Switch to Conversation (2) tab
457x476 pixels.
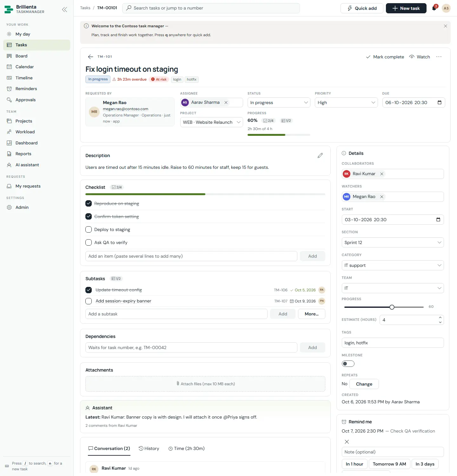(109, 448)
